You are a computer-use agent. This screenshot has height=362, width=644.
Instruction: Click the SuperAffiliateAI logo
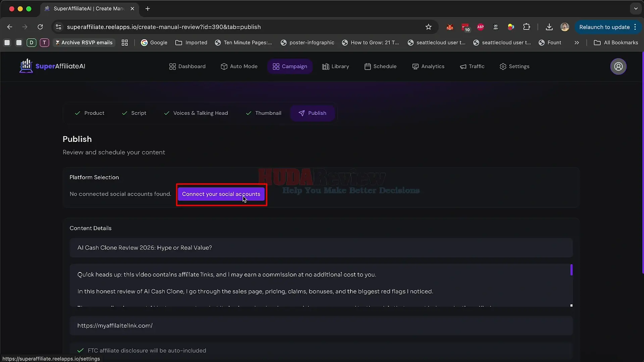(52, 66)
